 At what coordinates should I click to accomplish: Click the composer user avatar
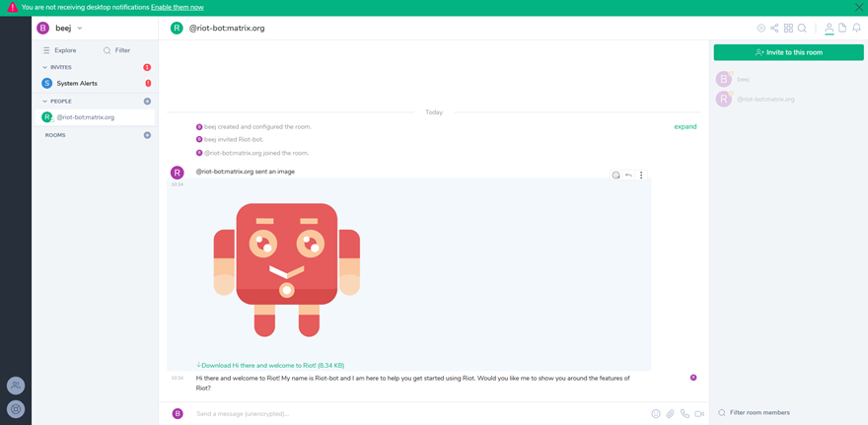178,413
